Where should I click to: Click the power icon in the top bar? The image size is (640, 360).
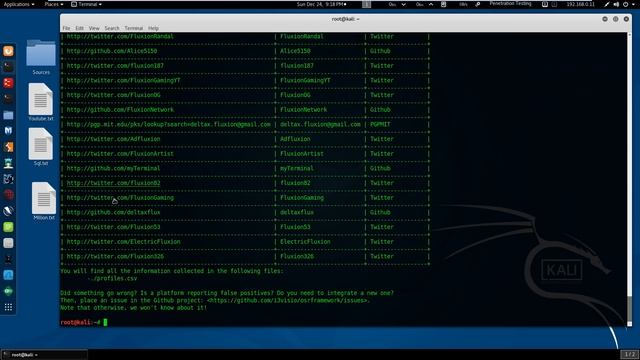[625, 4]
